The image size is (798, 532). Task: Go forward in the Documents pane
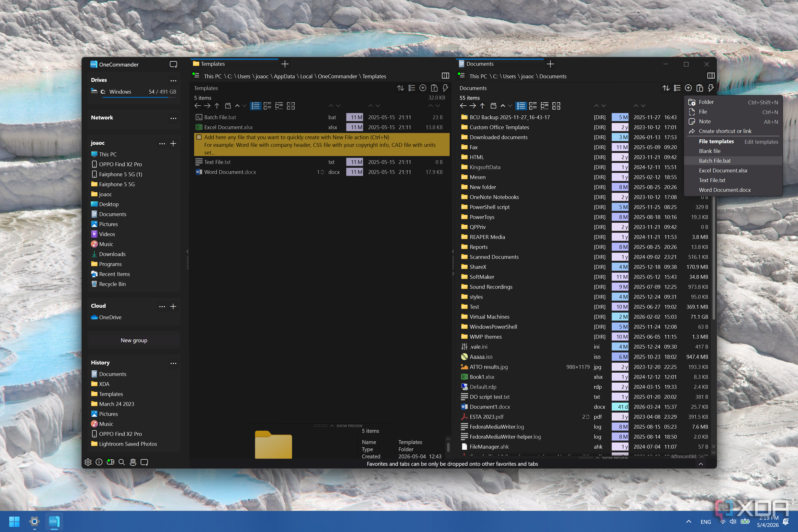(473, 106)
